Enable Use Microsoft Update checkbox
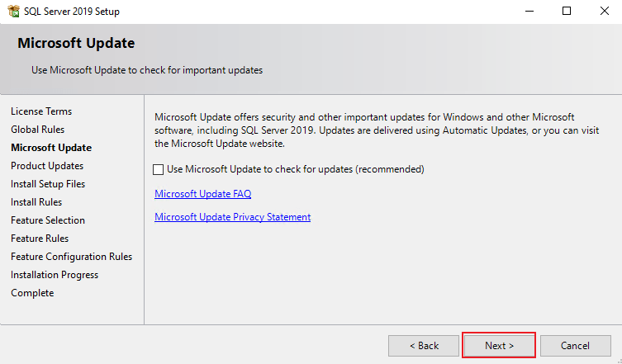 (x=159, y=169)
